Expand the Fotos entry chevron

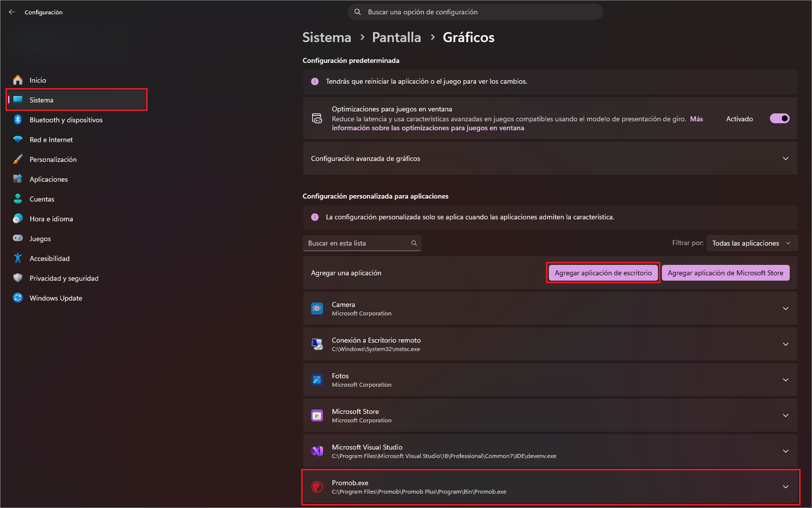click(785, 380)
